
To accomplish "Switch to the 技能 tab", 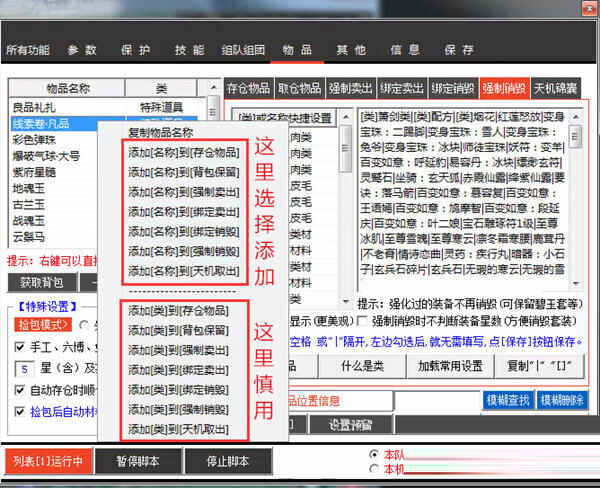I will coord(190,50).
